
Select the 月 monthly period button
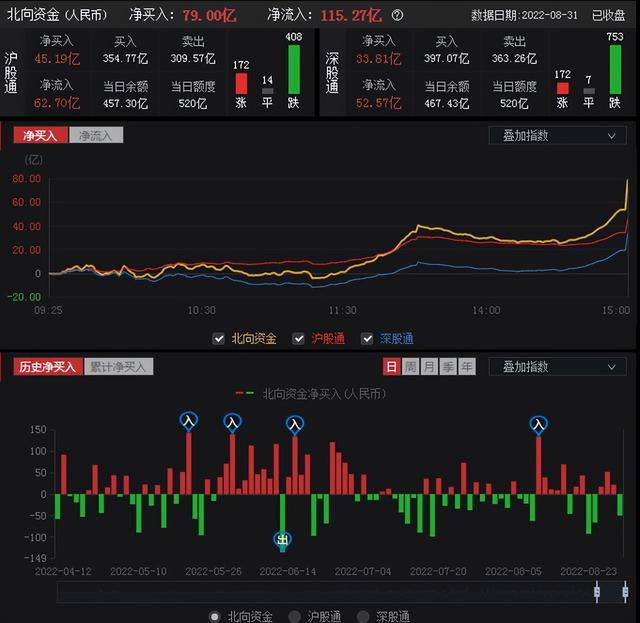429,367
